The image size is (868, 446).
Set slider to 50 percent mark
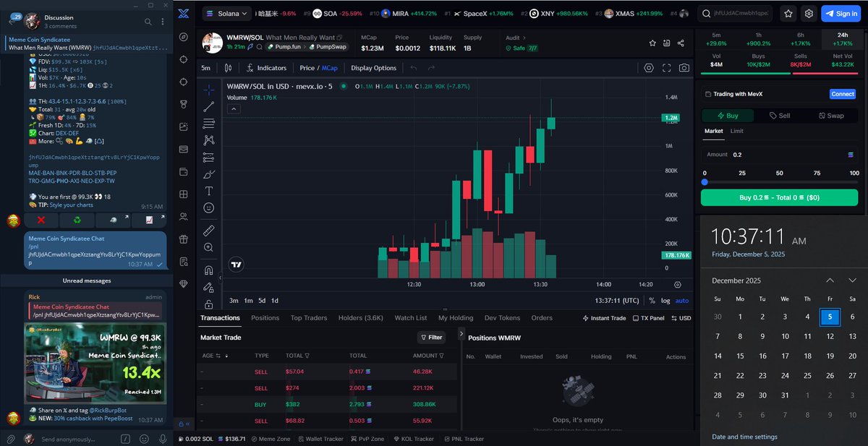[x=779, y=173]
